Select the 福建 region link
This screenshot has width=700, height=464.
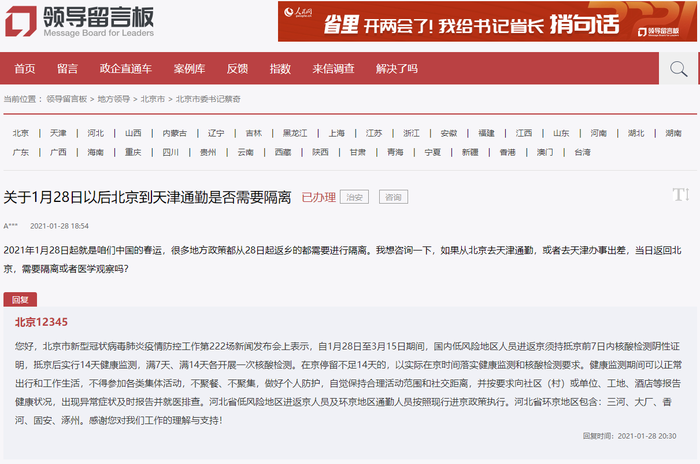(x=486, y=133)
